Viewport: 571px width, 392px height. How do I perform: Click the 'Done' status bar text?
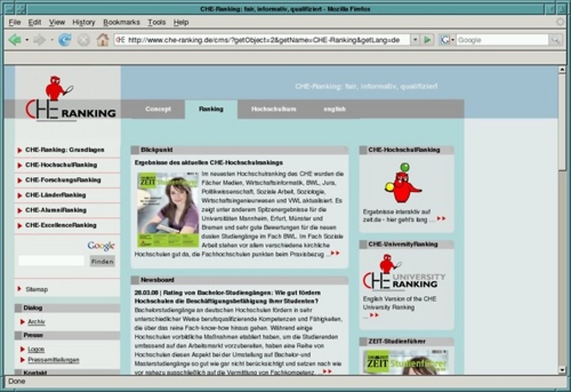click(x=16, y=381)
